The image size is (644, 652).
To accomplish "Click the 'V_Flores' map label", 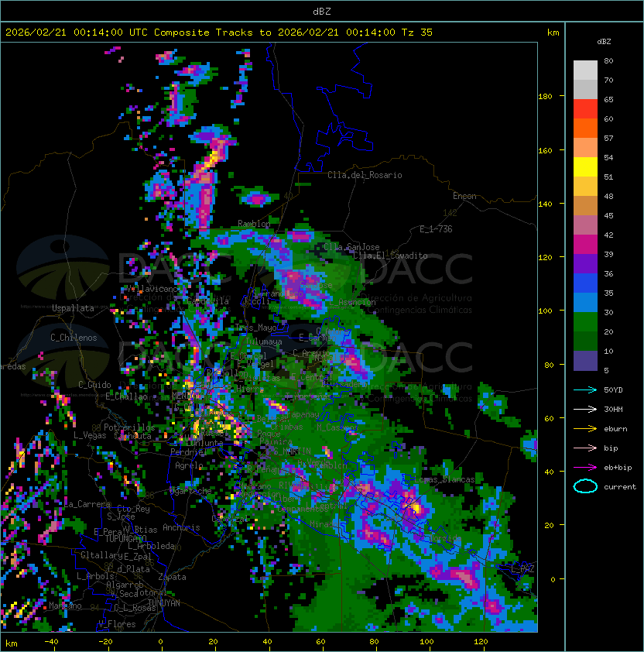I will [x=117, y=624].
